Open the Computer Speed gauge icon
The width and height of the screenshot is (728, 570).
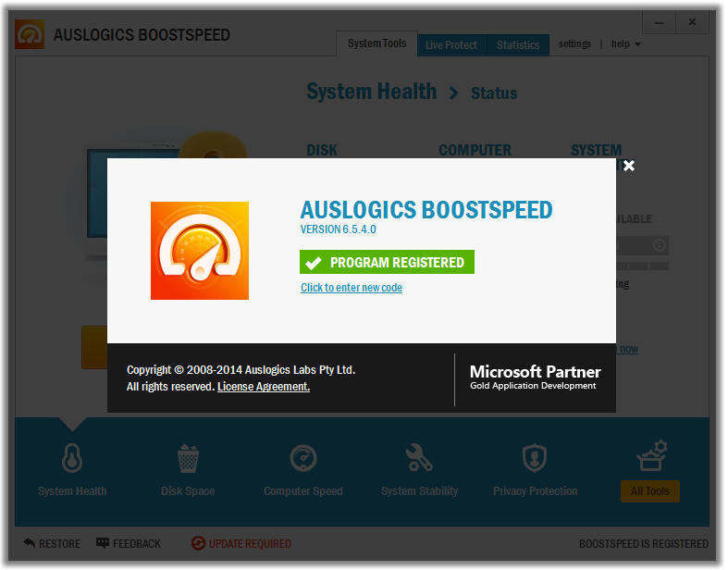303,459
